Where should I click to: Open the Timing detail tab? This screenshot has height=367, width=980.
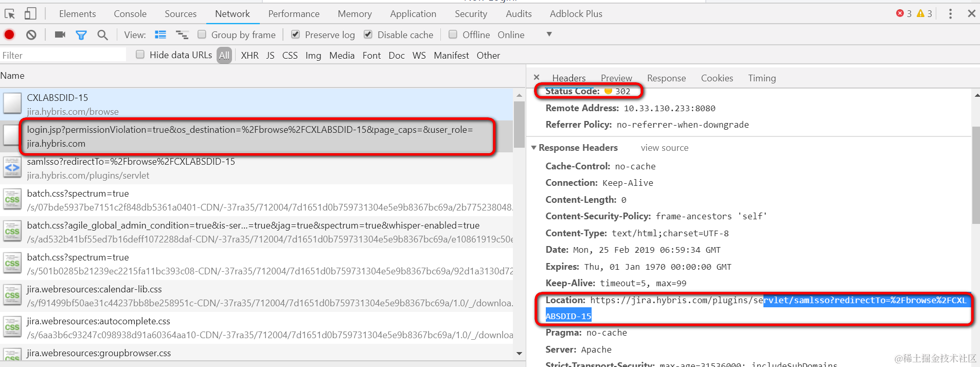pos(762,78)
